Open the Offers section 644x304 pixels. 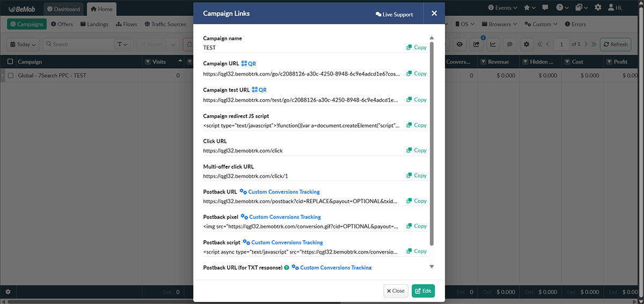(x=61, y=24)
